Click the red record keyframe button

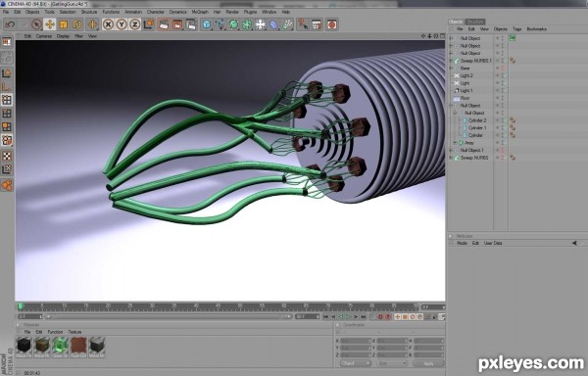coord(380,317)
